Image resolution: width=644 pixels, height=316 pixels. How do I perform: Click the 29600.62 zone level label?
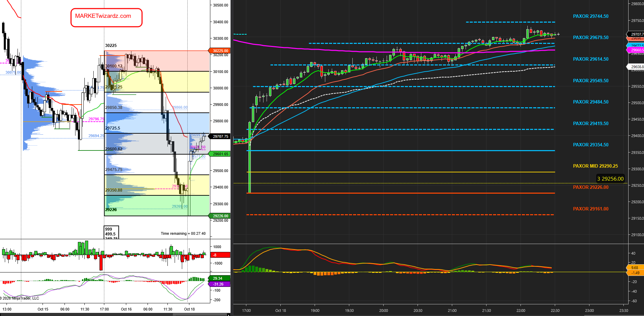pos(114,149)
